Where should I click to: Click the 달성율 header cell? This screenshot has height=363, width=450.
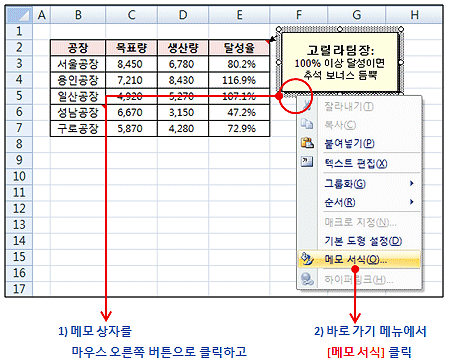[x=239, y=48]
